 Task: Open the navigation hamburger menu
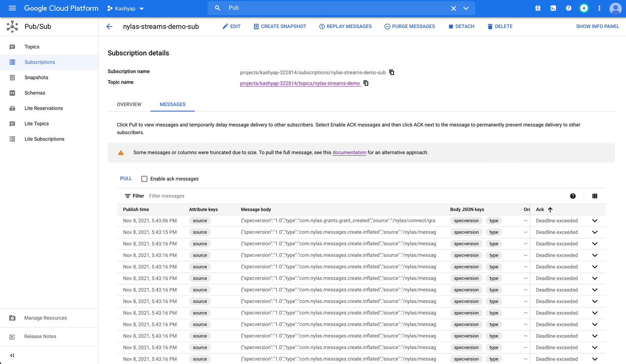[12, 8]
